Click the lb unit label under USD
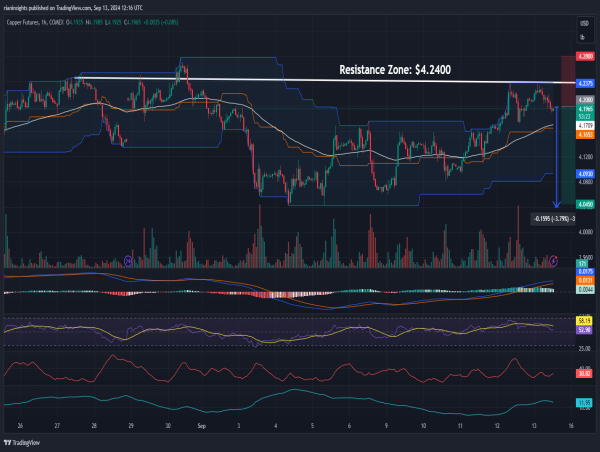This screenshot has height=452, width=600. point(582,37)
